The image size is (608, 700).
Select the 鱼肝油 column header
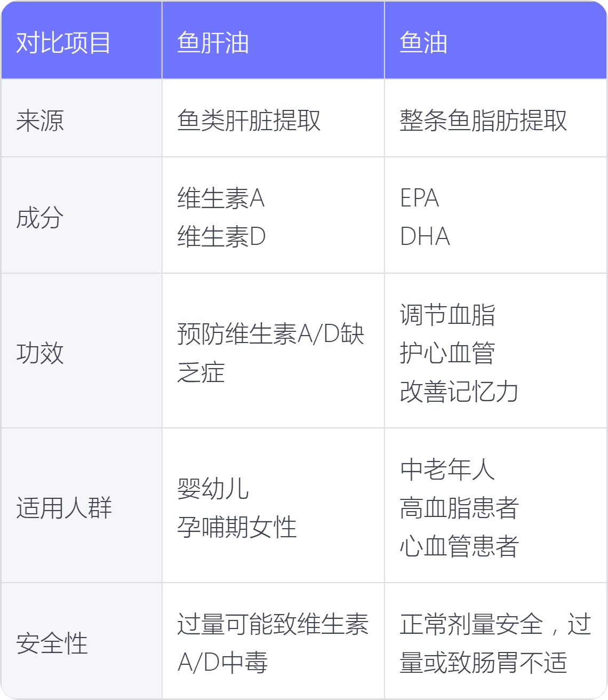click(x=273, y=40)
